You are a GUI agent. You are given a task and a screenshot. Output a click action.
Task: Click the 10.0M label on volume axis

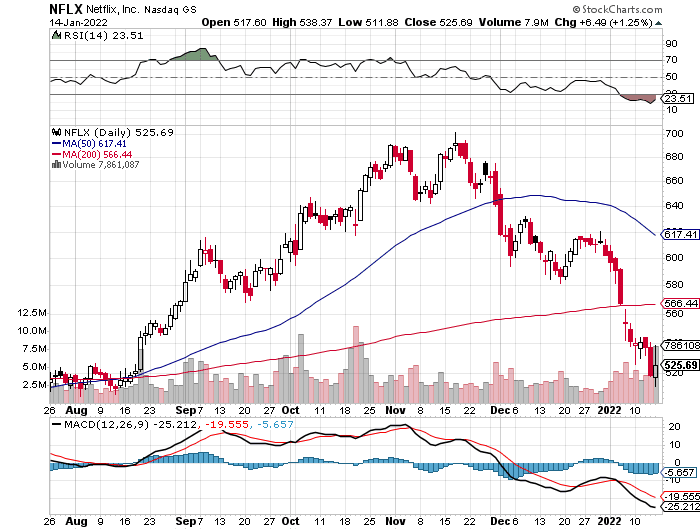coord(32,331)
